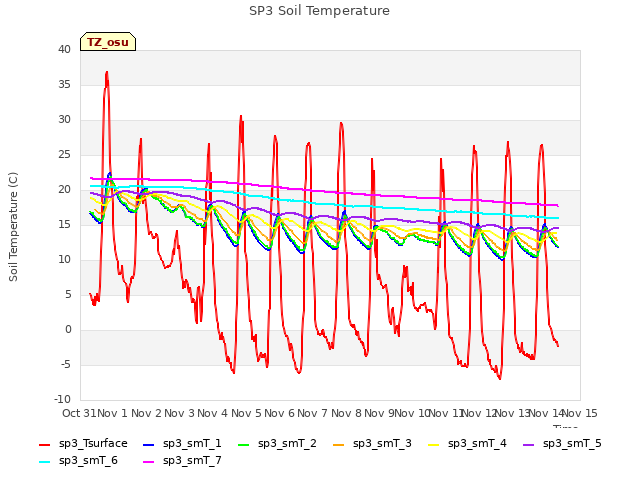Click the tallest red Tsurface peak near Nov 1
The width and height of the screenshot is (640, 480).
[x=107, y=73]
